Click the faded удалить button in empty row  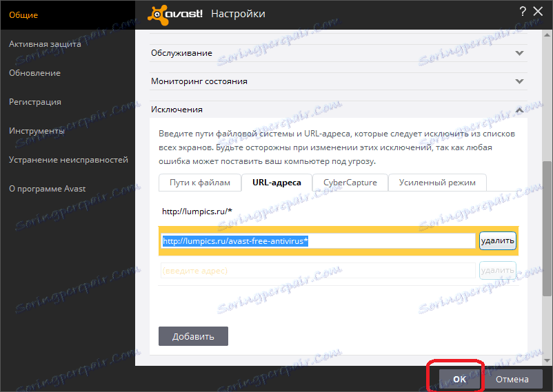click(498, 270)
